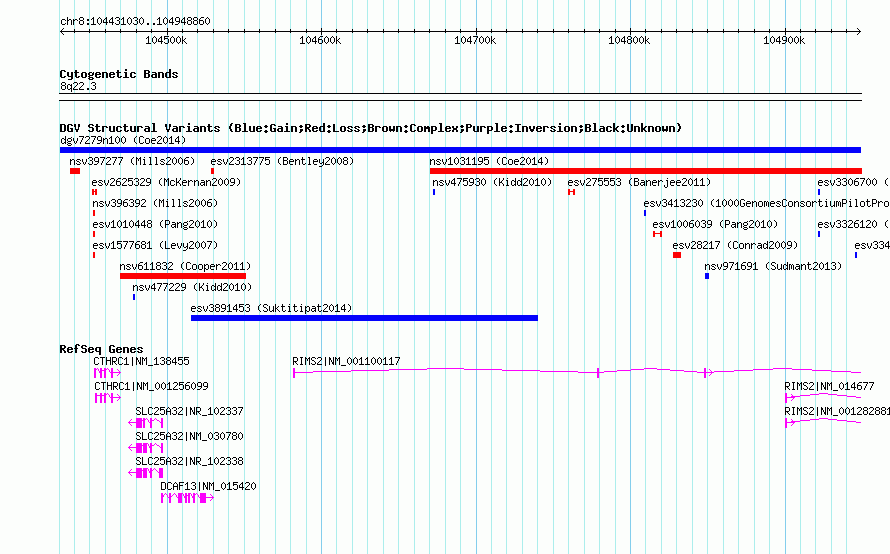Image resolution: width=890 pixels, height=554 pixels.
Task: Click the 104500k ruler tick label
Action: click(x=166, y=40)
